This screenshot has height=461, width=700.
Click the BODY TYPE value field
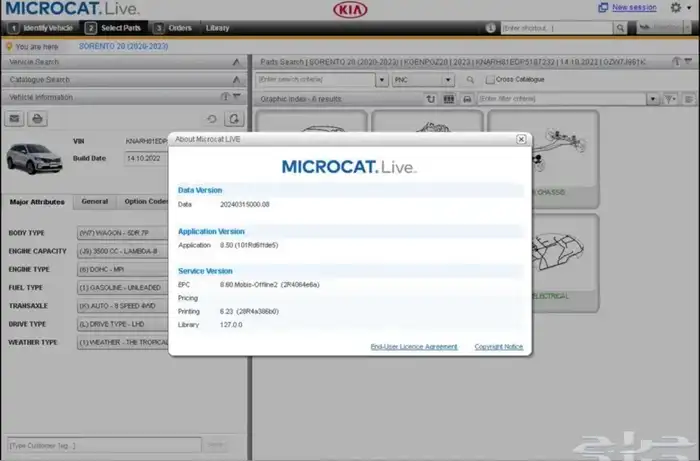pos(122,233)
